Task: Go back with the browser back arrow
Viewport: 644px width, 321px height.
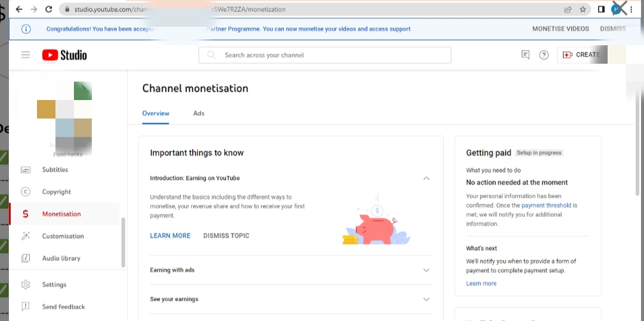Action: pos(18,9)
